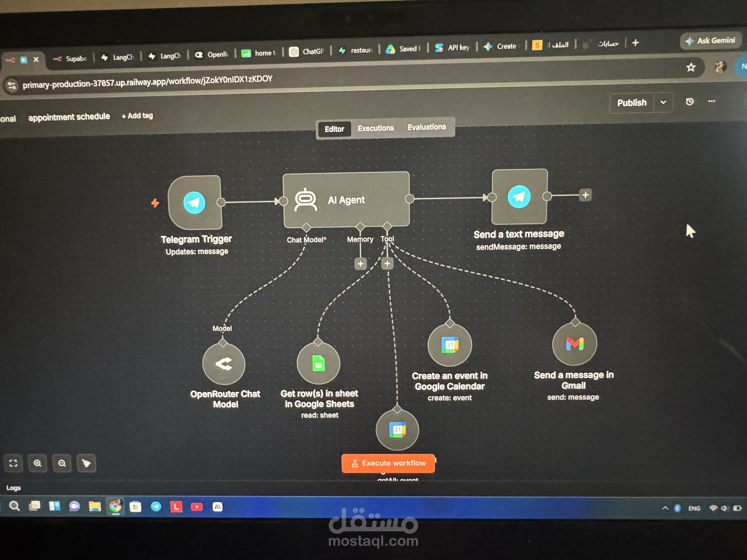Bookmark this page with the star icon
The height and width of the screenshot is (560, 747).
691,68
